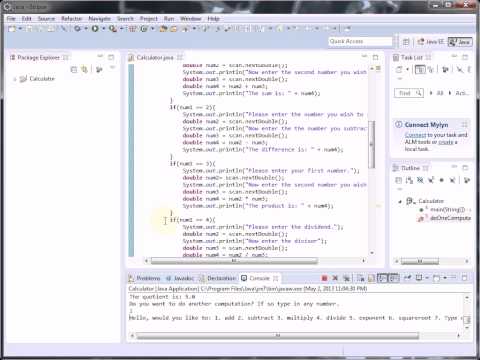480x360 pixels.
Task: Click the New file toolbar icon
Action: click(12, 29)
